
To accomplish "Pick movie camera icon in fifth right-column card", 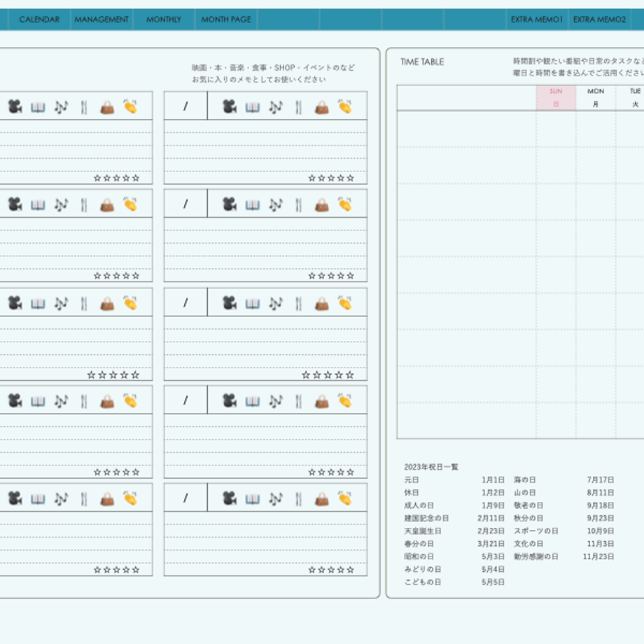I will point(230,498).
